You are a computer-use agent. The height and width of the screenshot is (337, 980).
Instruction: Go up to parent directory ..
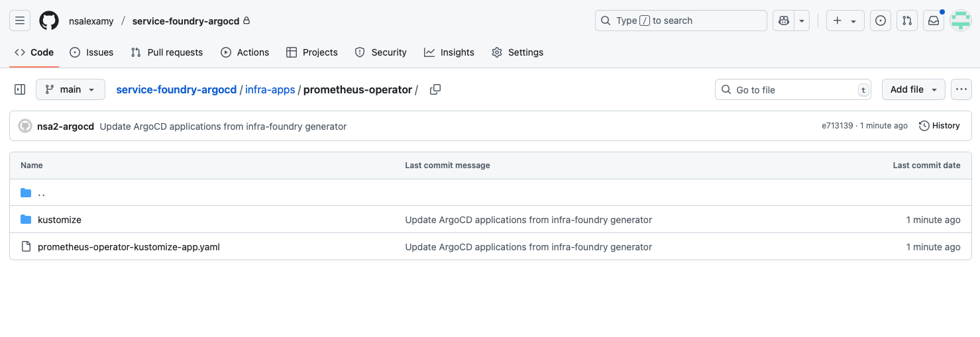pyautogui.click(x=41, y=193)
